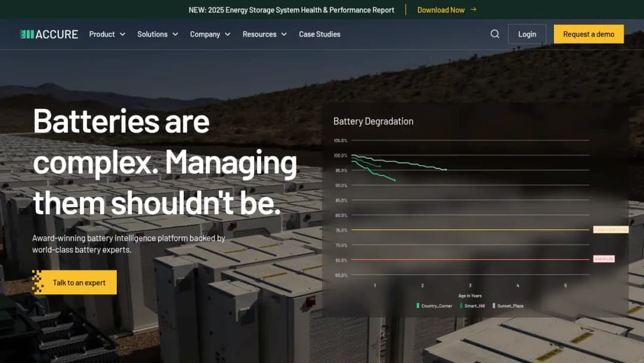Viewport: 644px width, 363px height.
Task: Go to Case Studies page
Action: (x=320, y=34)
